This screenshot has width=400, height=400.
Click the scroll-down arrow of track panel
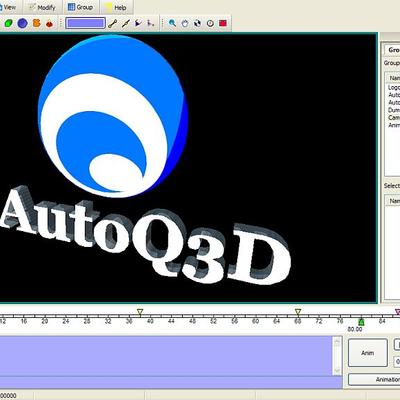(x=337, y=370)
